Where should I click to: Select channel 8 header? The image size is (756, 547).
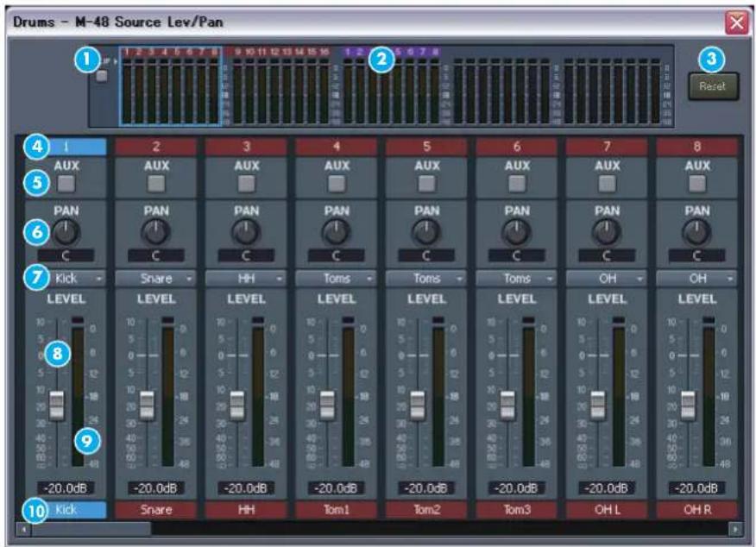click(697, 147)
